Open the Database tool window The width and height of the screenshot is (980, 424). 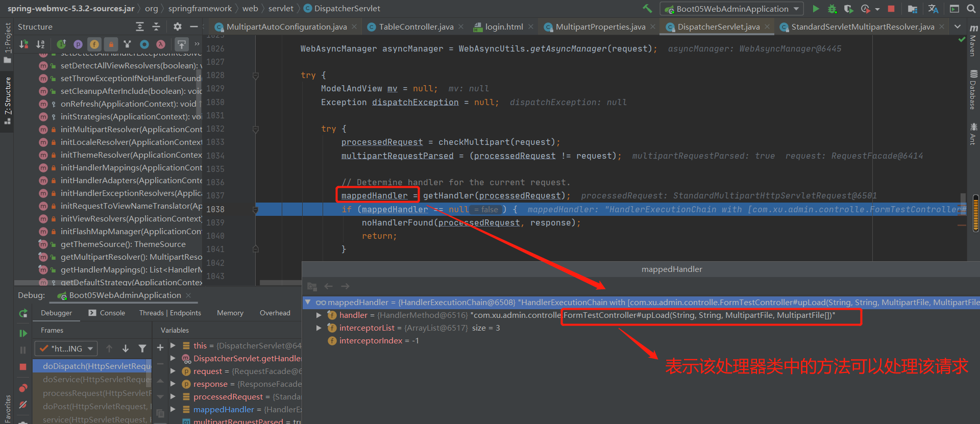pyautogui.click(x=973, y=90)
